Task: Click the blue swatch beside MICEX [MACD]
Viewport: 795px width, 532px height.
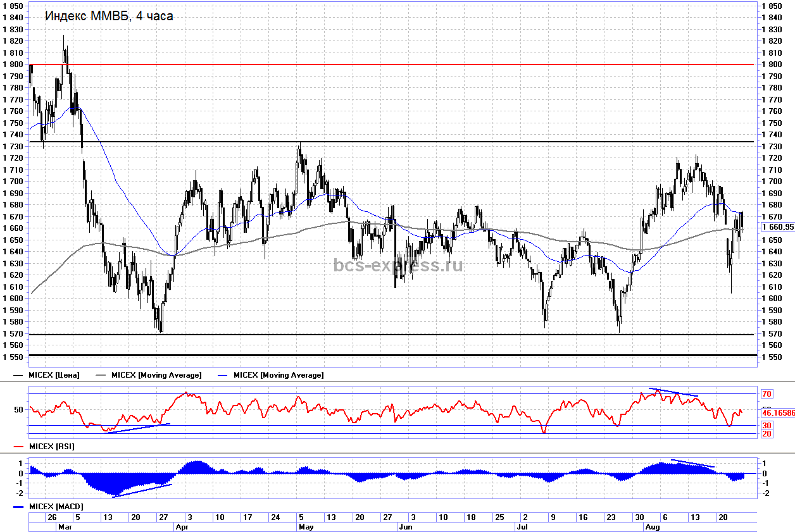Action: coord(20,507)
